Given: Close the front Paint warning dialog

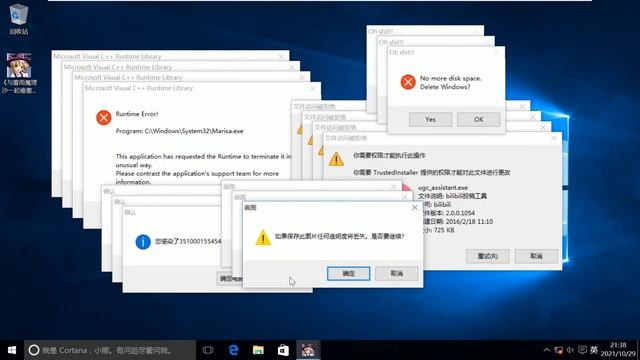Looking at the screenshot, I should pyautogui.click(x=415, y=207).
